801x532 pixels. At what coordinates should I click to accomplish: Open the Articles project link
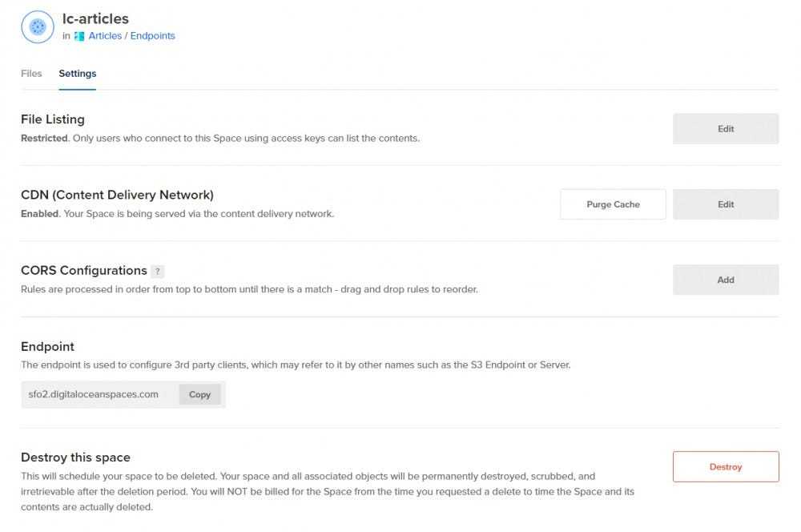pyautogui.click(x=105, y=36)
